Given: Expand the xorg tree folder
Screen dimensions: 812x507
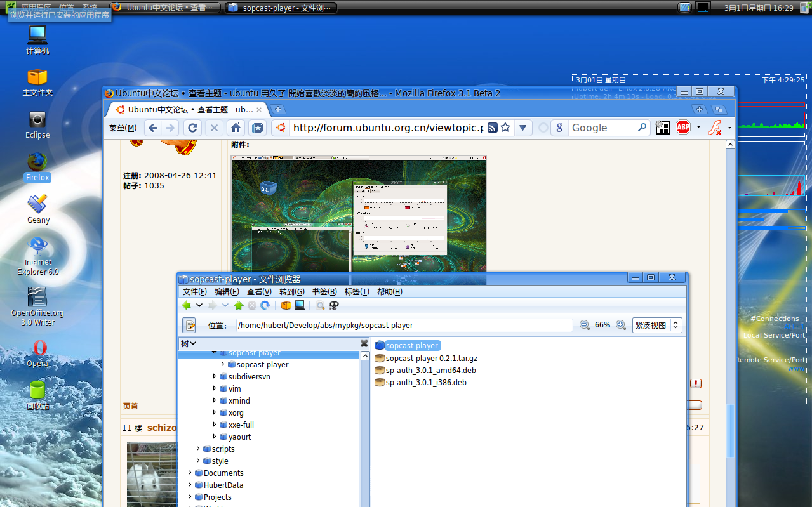Looking at the screenshot, I should click(x=215, y=412).
